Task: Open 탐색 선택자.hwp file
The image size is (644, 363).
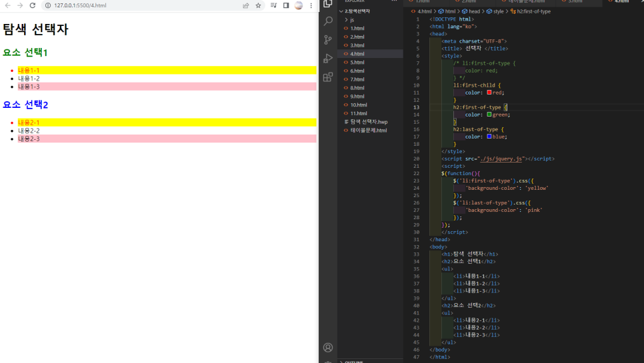Action: tap(370, 122)
